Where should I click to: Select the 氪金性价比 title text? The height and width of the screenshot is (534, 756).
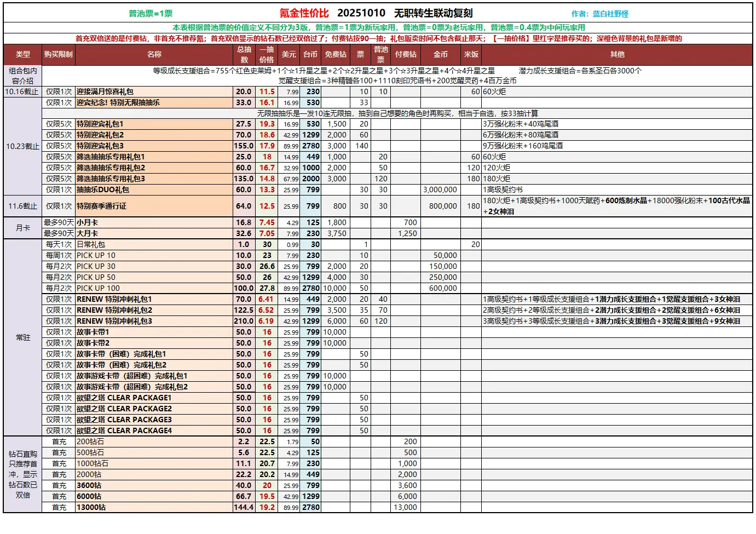click(x=304, y=13)
